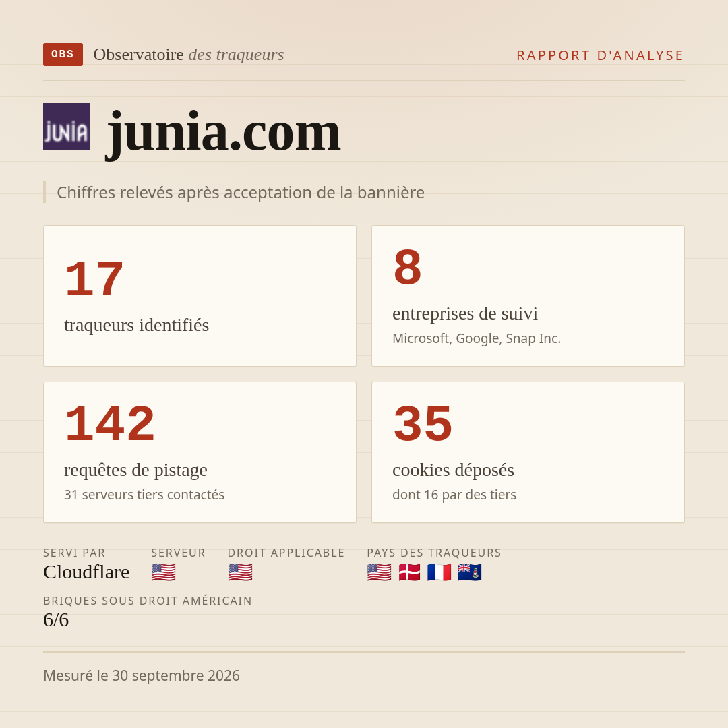Click the Denmark flag in tracker countries
This screenshot has height=728, width=728.
(410, 572)
